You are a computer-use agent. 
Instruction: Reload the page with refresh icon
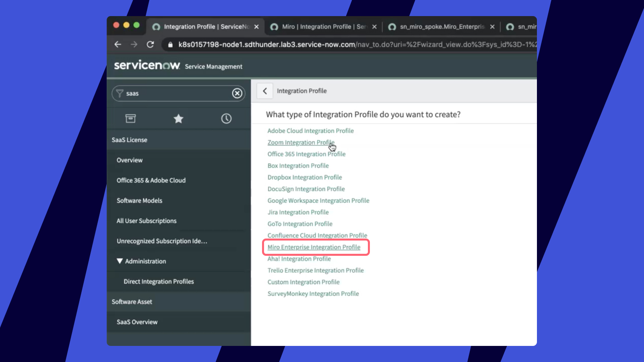pos(150,44)
